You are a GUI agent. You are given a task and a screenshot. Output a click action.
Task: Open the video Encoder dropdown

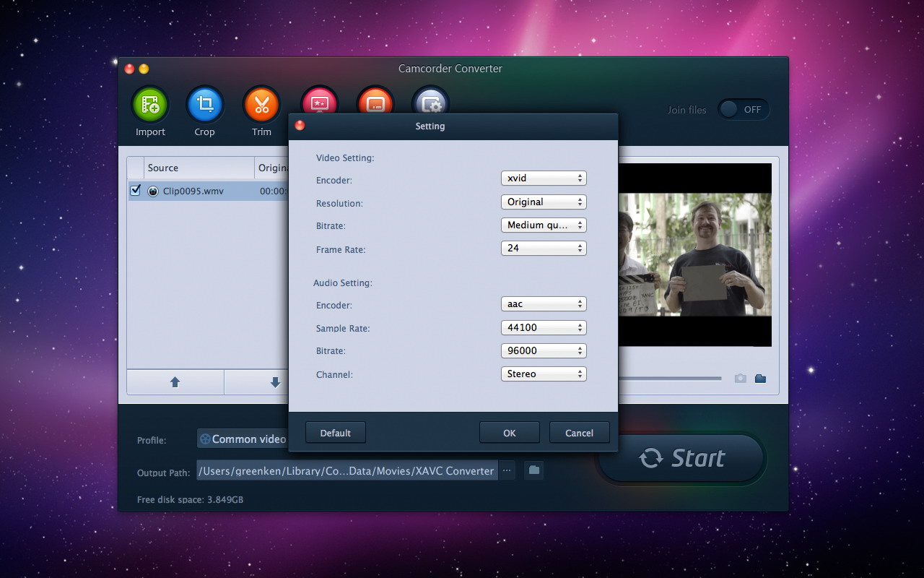point(544,178)
